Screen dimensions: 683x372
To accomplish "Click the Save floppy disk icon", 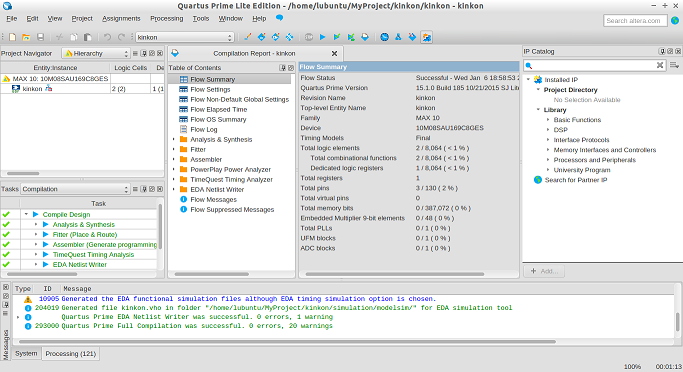I will 40,37.
